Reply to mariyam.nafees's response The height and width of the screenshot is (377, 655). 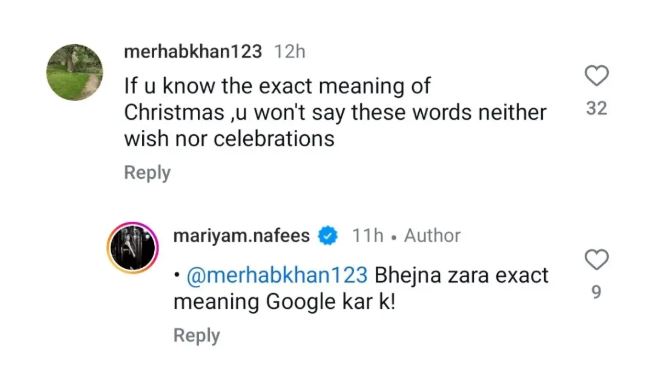[x=197, y=335]
